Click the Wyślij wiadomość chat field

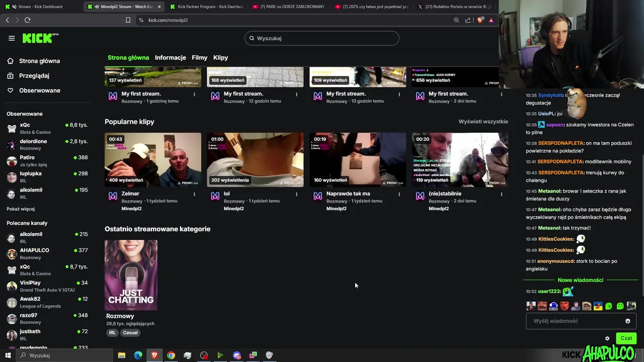[x=581, y=321]
